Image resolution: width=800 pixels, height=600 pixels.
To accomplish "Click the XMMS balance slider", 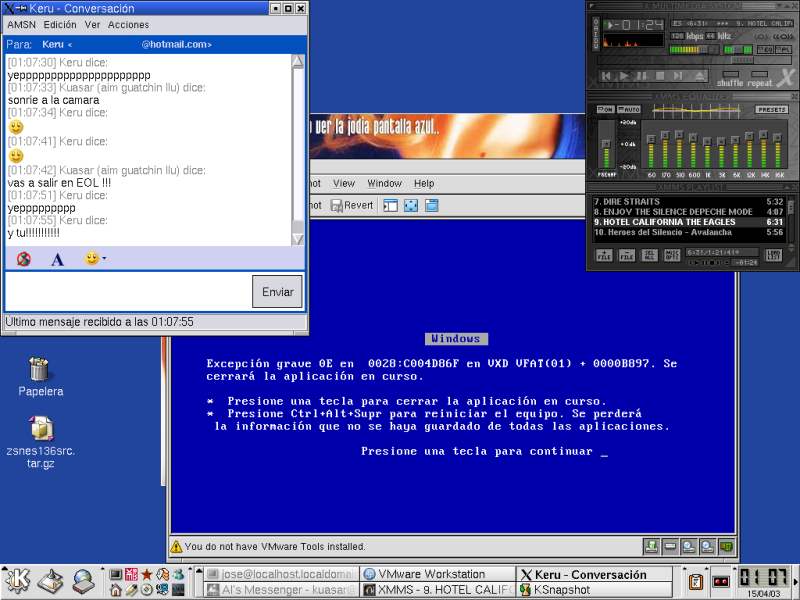I will point(738,49).
